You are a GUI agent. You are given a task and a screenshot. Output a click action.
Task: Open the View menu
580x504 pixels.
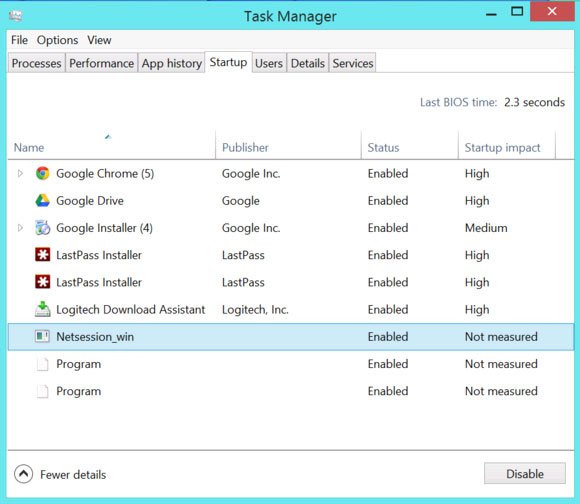pyautogui.click(x=99, y=40)
